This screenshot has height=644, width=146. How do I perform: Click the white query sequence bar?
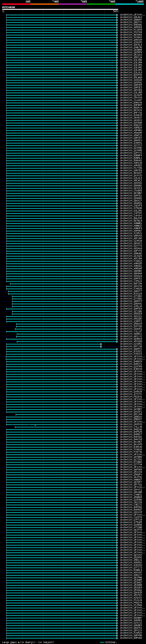click(60, 9)
